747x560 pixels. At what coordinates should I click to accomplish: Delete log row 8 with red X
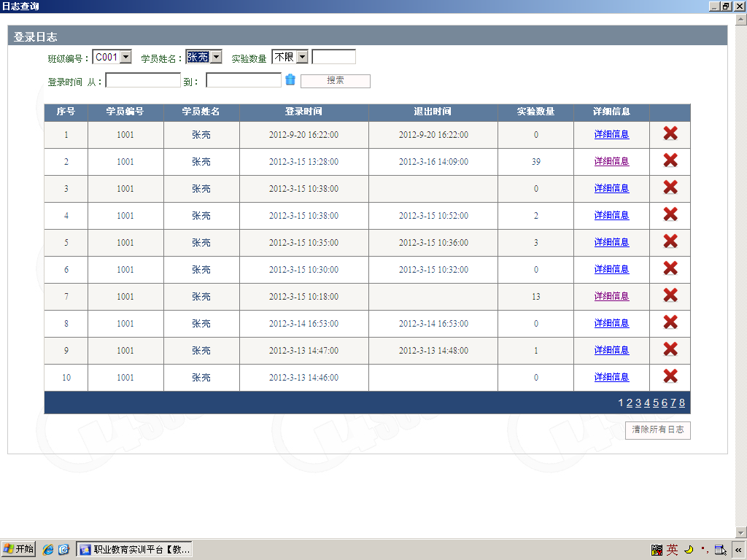coord(670,322)
